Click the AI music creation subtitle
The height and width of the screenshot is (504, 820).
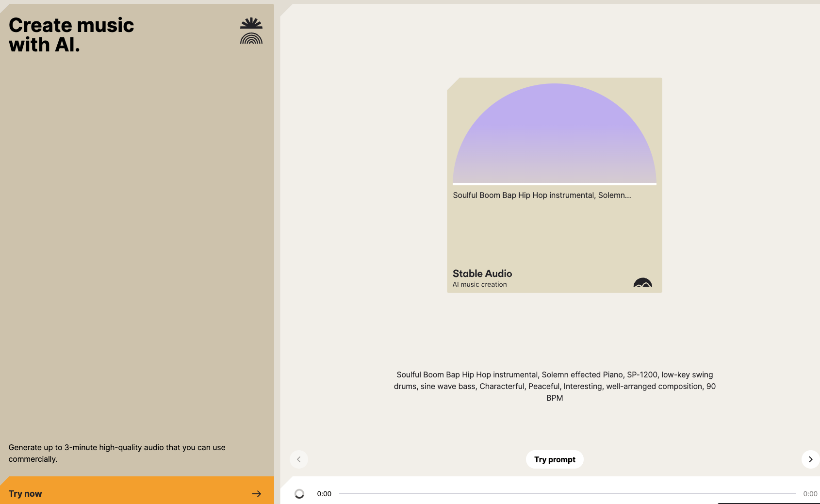(x=480, y=285)
